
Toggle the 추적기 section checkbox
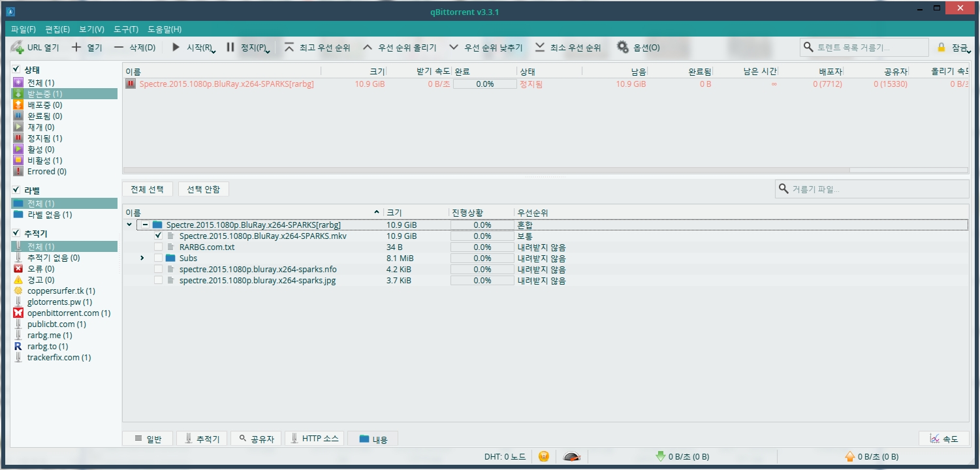[16, 233]
